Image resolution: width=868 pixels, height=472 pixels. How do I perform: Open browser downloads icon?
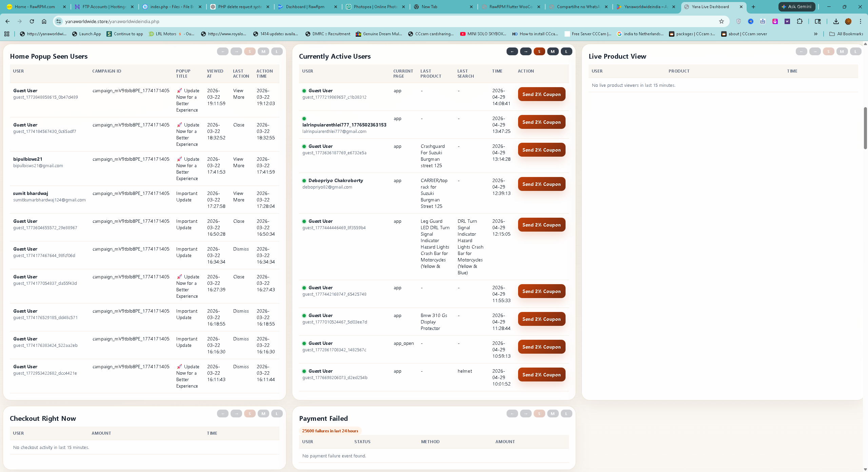tap(836, 21)
